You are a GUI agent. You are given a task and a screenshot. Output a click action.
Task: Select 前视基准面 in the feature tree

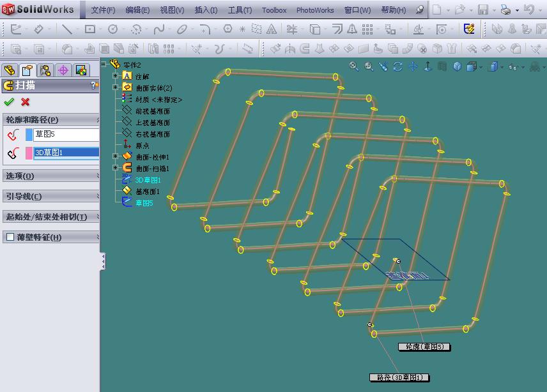coord(153,111)
